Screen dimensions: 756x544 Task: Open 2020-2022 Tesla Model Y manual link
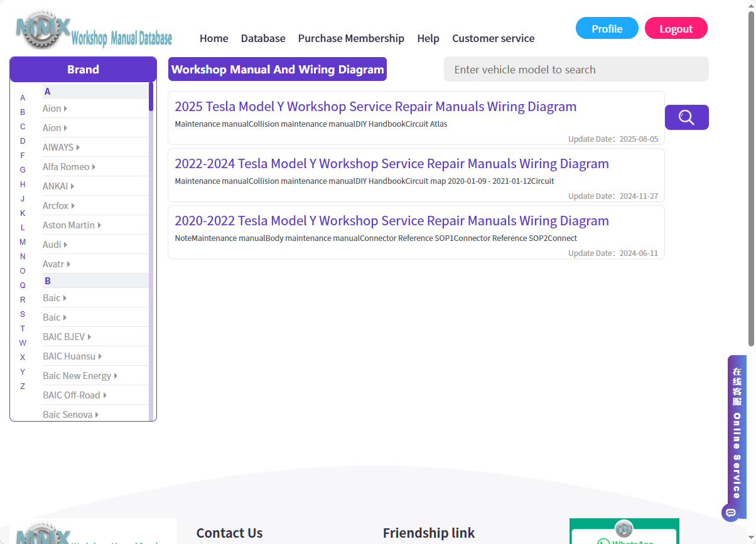coord(392,221)
